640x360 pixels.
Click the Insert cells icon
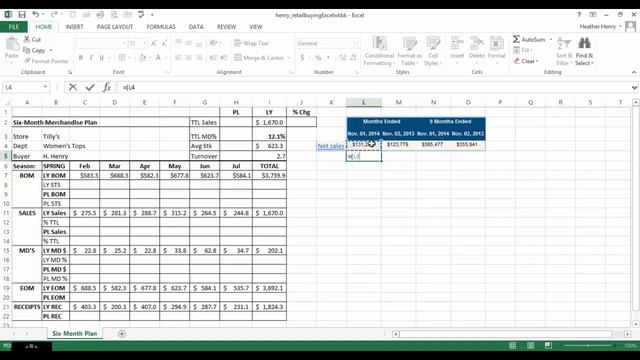click(457, 44)
